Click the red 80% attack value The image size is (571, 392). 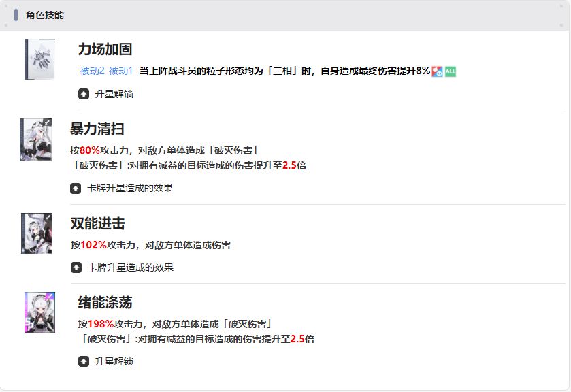point(90,150)
